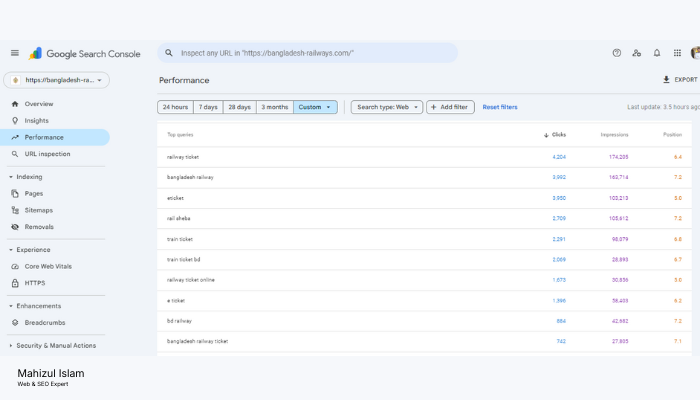Click the Sitemaps icon

tap(15, 210)
